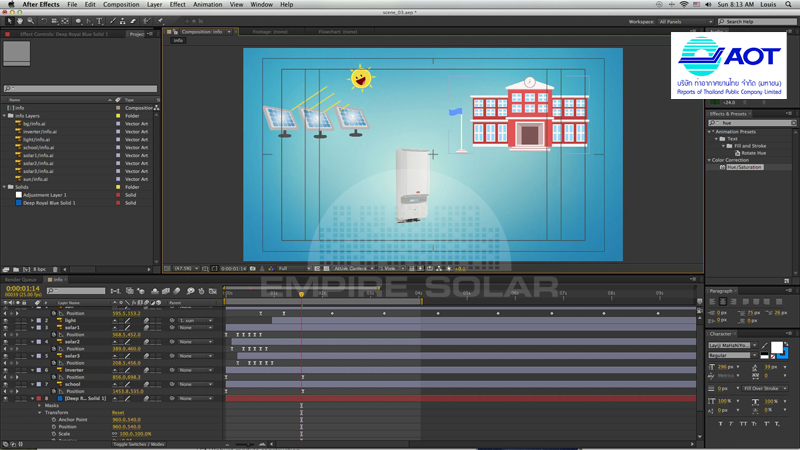Open the Composition menu
Image resolution: width=800 pixels, height=450 pixels.
click(121, 4)
